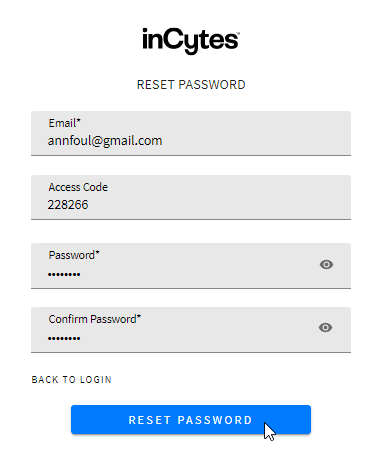The height and width of the screenshot is (464, 381).
Task: Place cursor in annfoul@gmail.com text
Action: 105,141
